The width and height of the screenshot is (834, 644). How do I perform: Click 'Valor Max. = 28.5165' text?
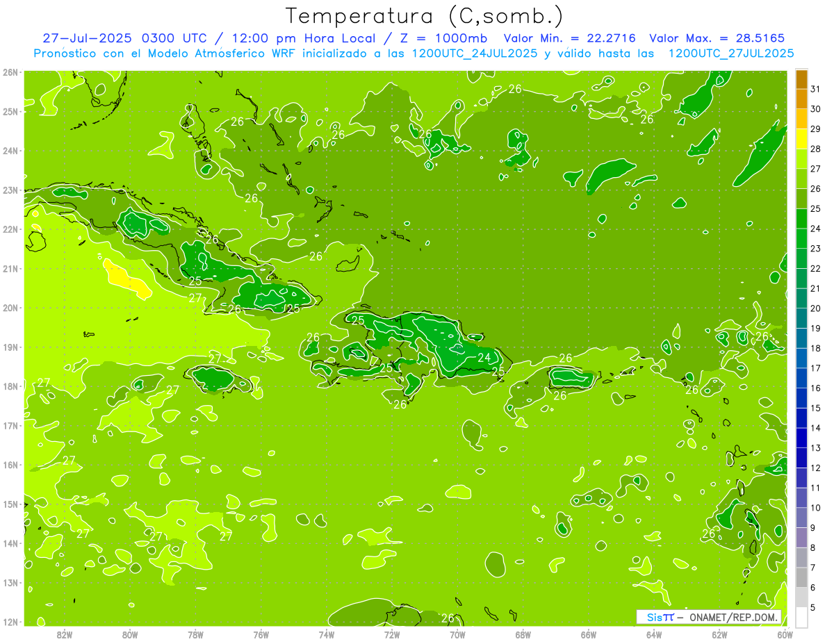pyautogui.click(x=717, y=38)
